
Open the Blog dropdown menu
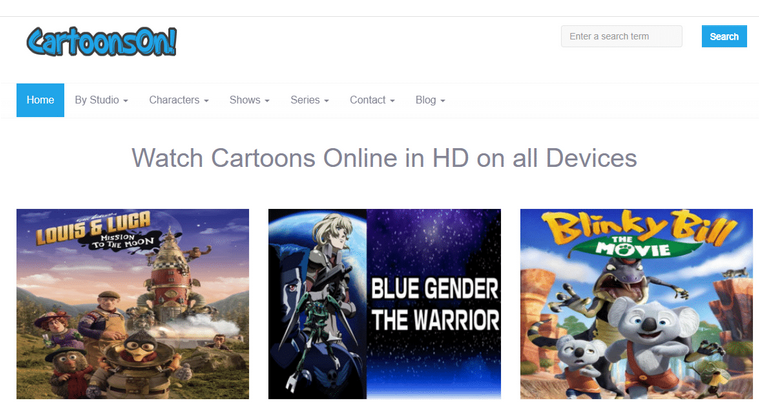pos(430,100)
